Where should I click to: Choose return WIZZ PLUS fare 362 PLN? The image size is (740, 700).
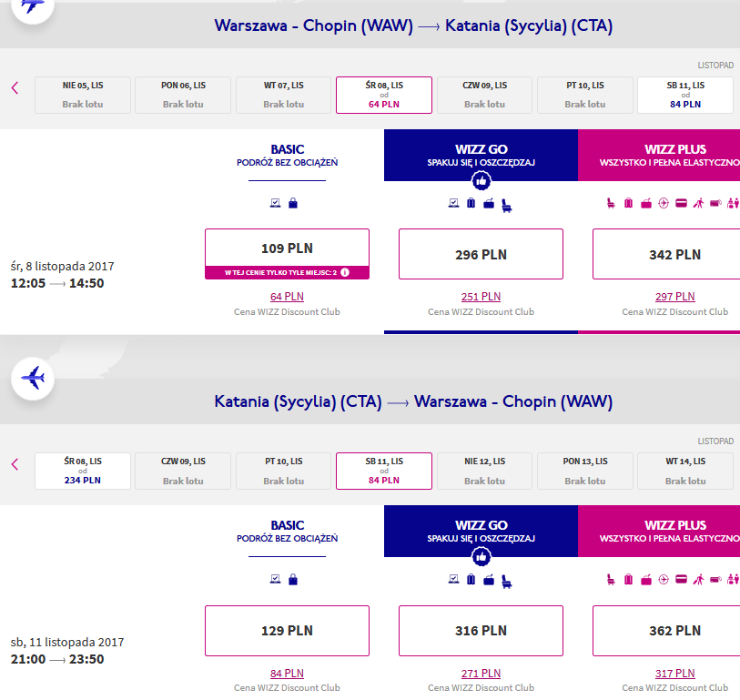coord(666,631)
